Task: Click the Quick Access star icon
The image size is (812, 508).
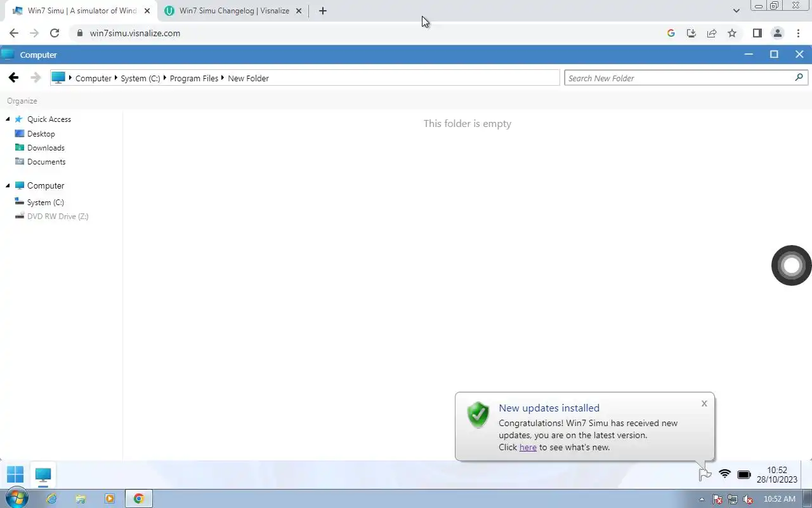Action: (x=18, y=119)
